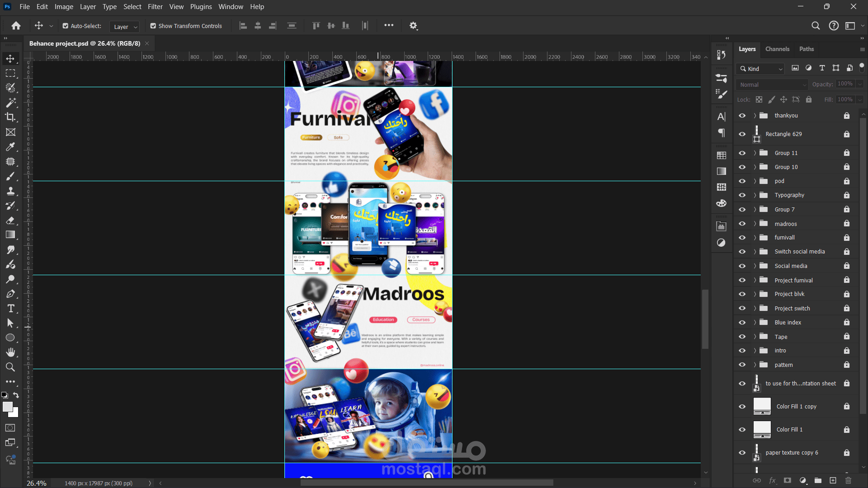Viewport: 868px width, 488px height.
Task: Select the Eraser tool
Action: point(10,221)
